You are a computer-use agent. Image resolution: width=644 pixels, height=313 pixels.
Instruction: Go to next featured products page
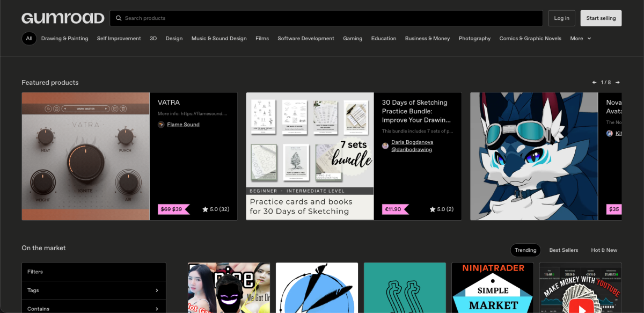tap(618, 83)
